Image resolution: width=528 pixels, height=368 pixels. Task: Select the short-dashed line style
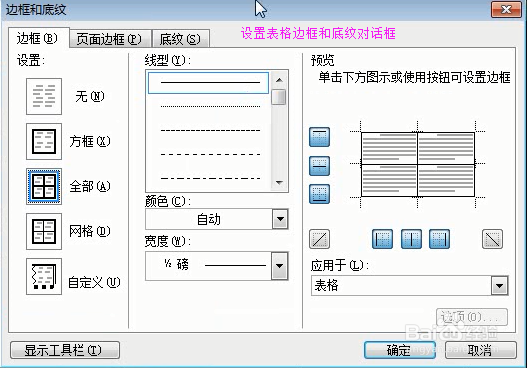click(x=210, y=130)
